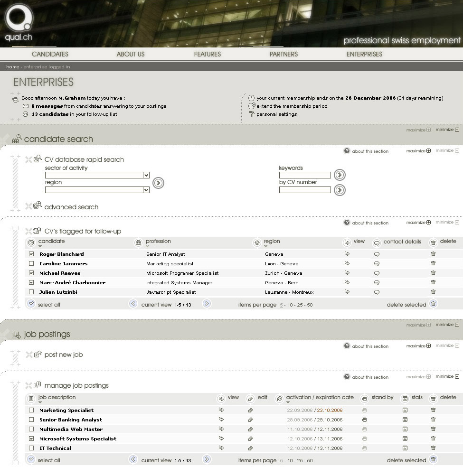463x476 pixels.
Task: Click trash icon beside CVs delete selected
Action: [x=434, y=304]
